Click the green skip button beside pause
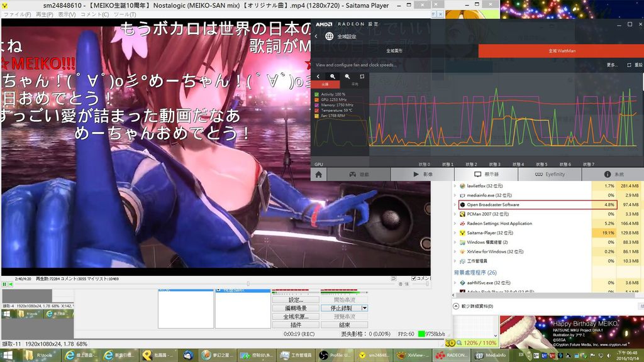 pyautogui.click(x=11, y=284)
